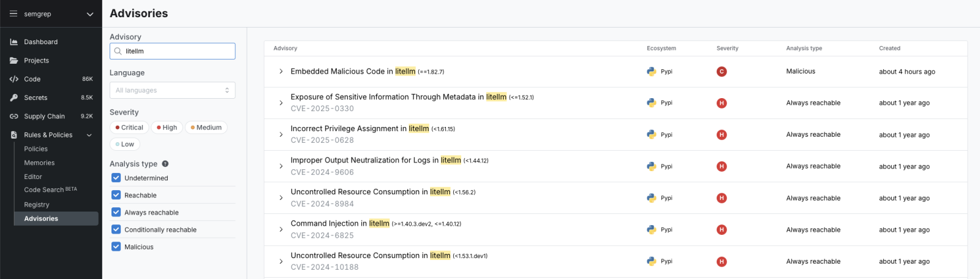Open the Policies submenu item

(36, 149)
